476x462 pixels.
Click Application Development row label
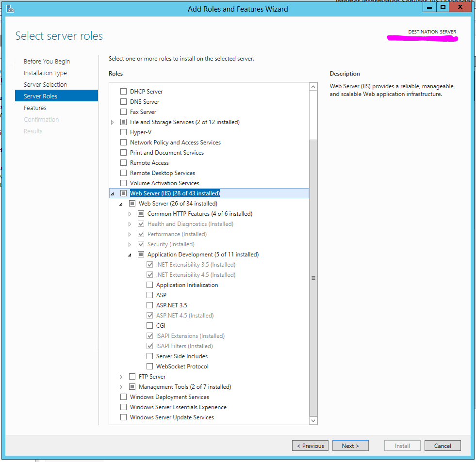(x=203, y=255)
